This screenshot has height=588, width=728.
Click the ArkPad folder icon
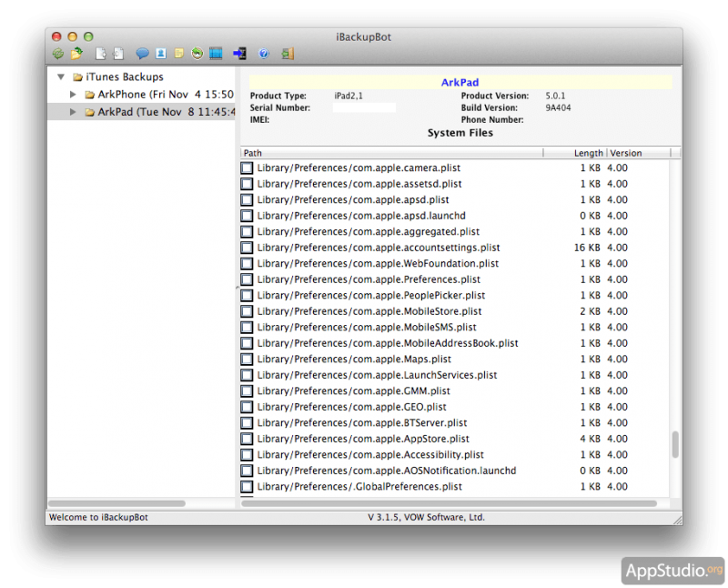[89, 112]
